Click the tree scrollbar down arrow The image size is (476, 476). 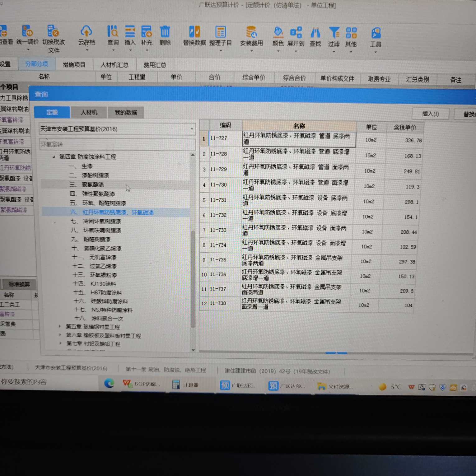tap(193, 350)
